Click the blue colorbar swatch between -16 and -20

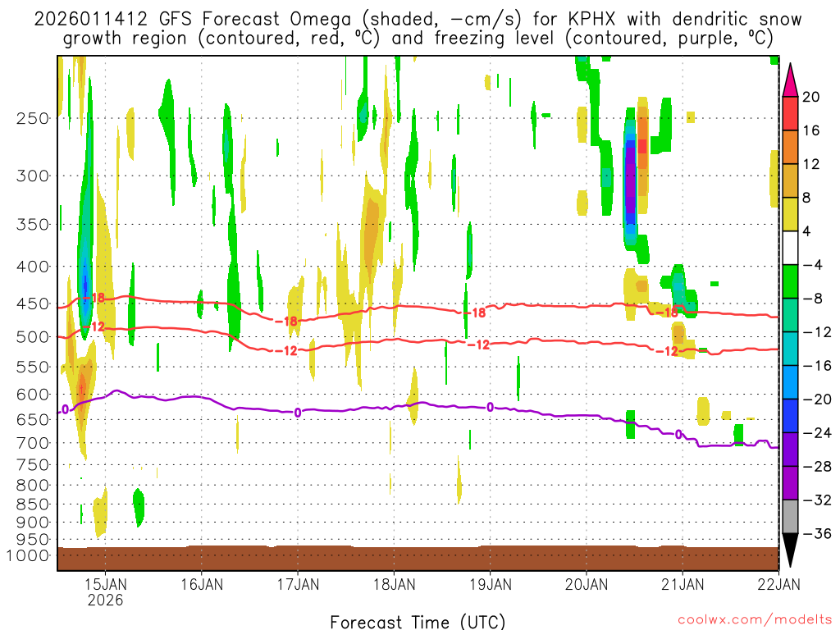click(790, 382)
